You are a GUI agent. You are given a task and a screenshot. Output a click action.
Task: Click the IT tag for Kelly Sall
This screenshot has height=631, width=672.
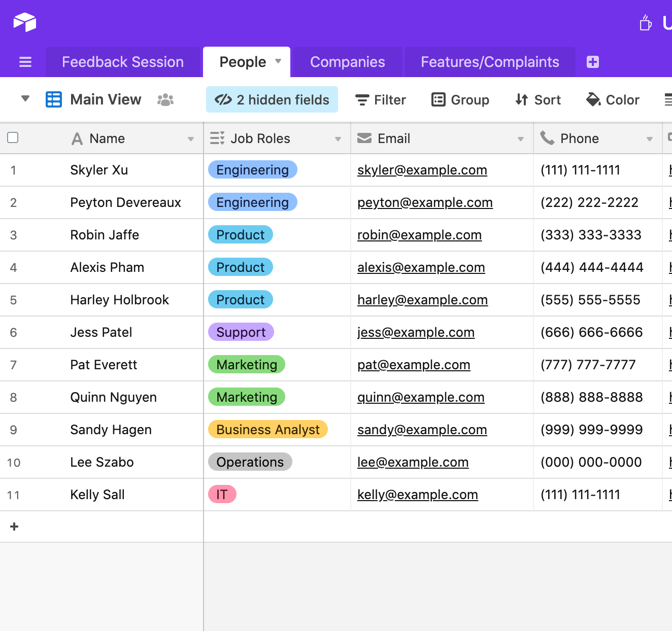(x=222, y=495)
